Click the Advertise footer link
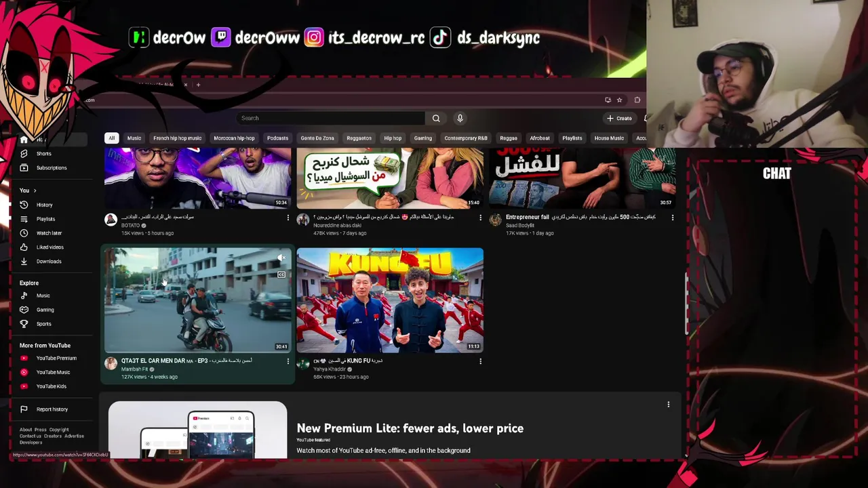 74,436
